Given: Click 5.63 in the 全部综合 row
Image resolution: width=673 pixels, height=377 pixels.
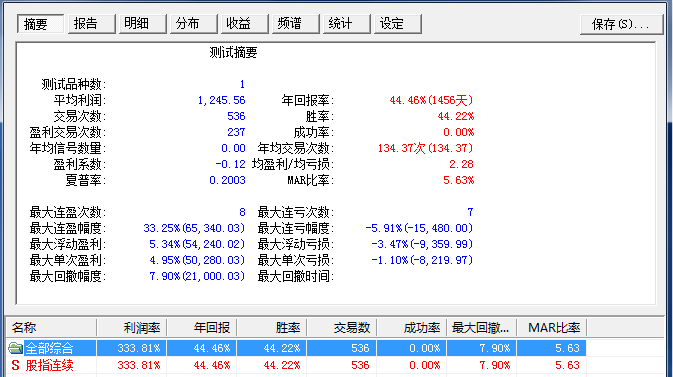Looking at the screenshot, I should pos(567,348).
